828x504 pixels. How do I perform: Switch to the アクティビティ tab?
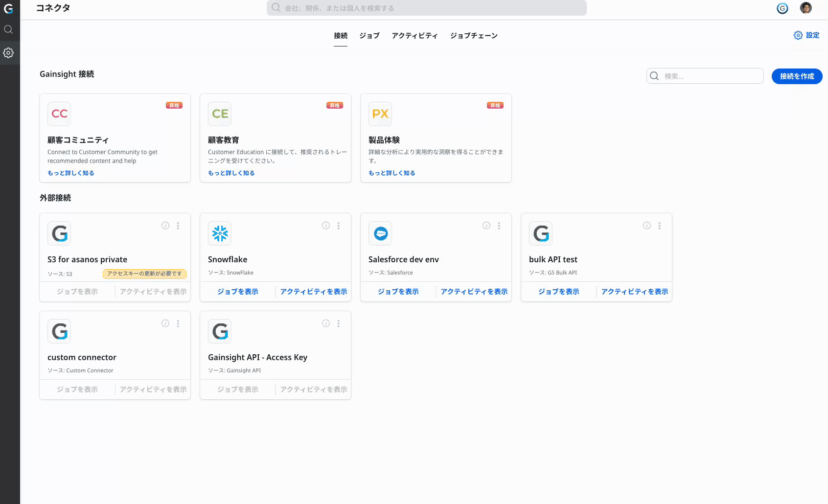(414, 36)
